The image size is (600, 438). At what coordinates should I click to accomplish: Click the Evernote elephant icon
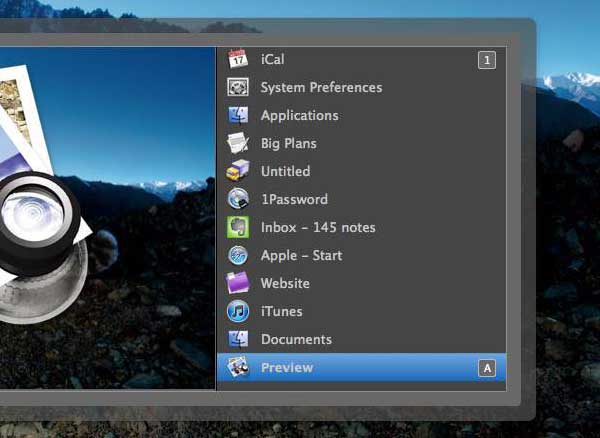point(238,227)
